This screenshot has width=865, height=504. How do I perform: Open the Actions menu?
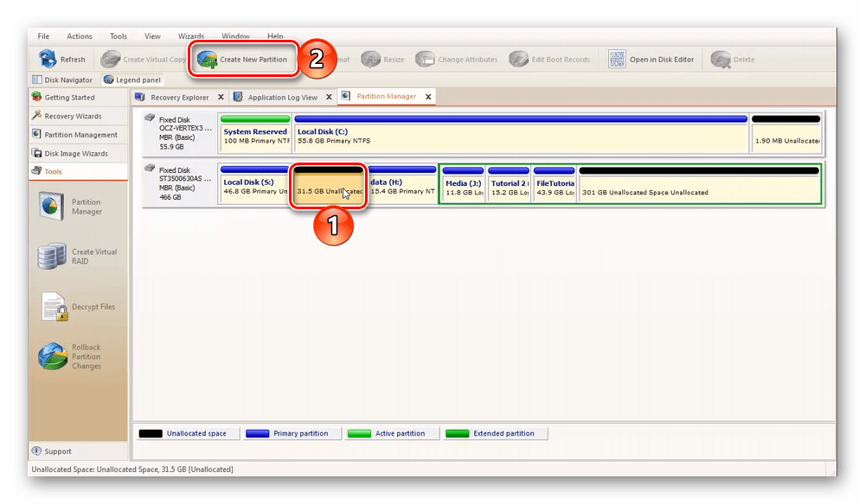80,35
